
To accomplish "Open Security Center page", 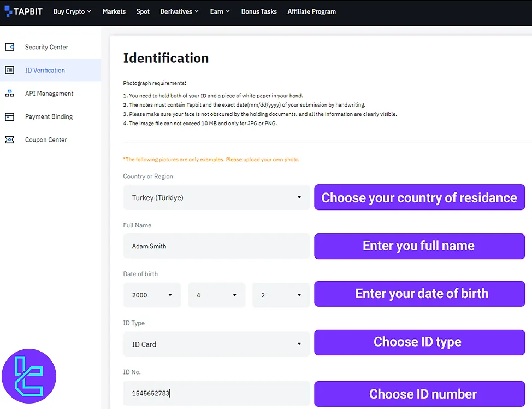I will [46, 47].
